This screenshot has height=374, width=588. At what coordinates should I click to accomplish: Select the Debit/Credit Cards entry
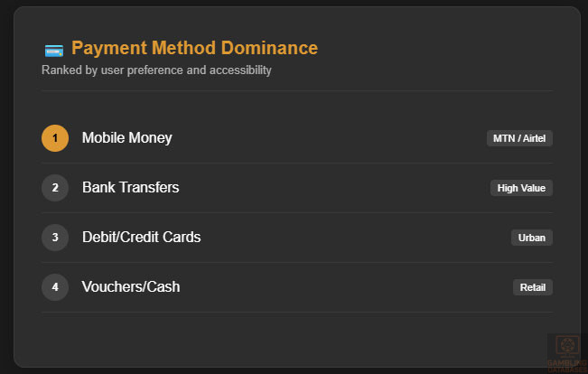[141, 238]
